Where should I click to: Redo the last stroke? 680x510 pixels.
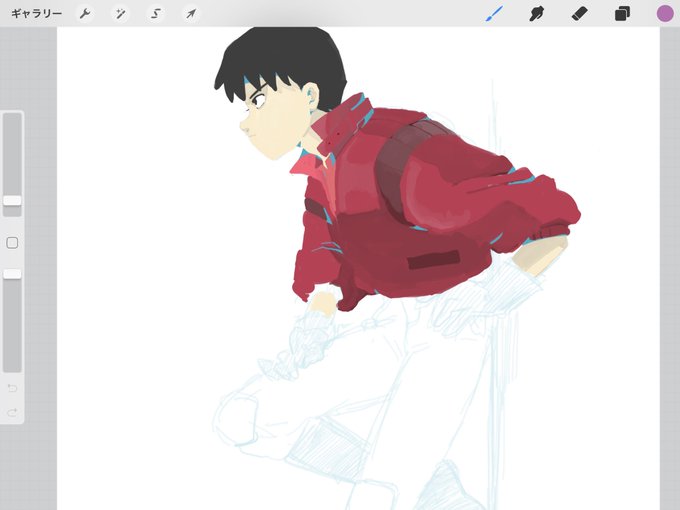[x=12, y=412]
